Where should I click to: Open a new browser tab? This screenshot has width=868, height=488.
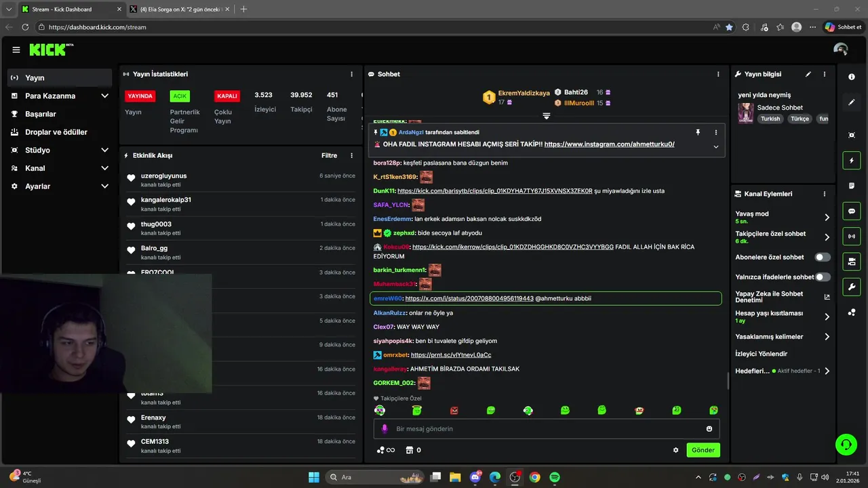(244, 9)
